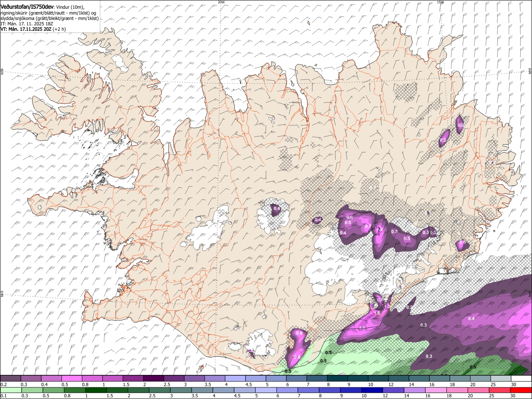The image size is (532, 399).
Task: Pick lower legend swatch for 0.5–0.8
Action: (53, 390)
